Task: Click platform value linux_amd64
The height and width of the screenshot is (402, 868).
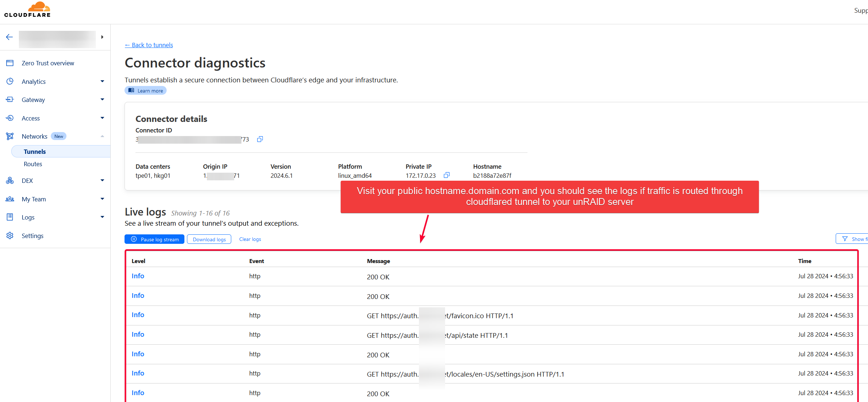Action: [x=355, y=176]
